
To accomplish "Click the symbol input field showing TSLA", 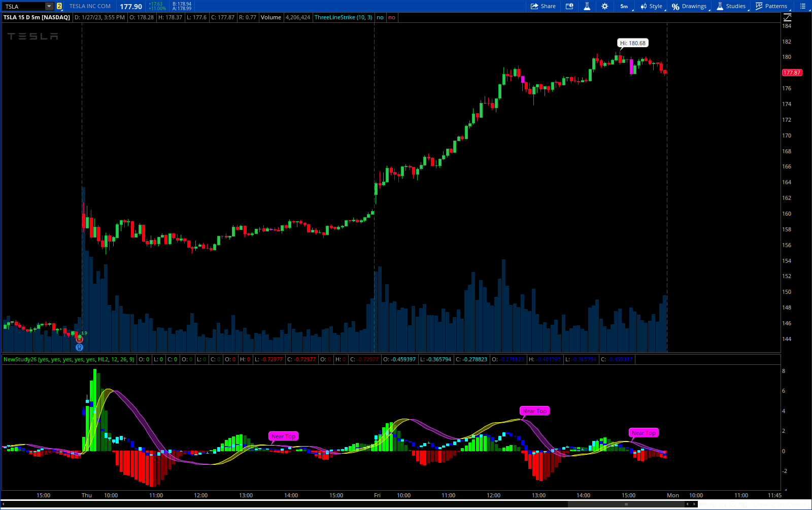I will click(x=23, y=6).
